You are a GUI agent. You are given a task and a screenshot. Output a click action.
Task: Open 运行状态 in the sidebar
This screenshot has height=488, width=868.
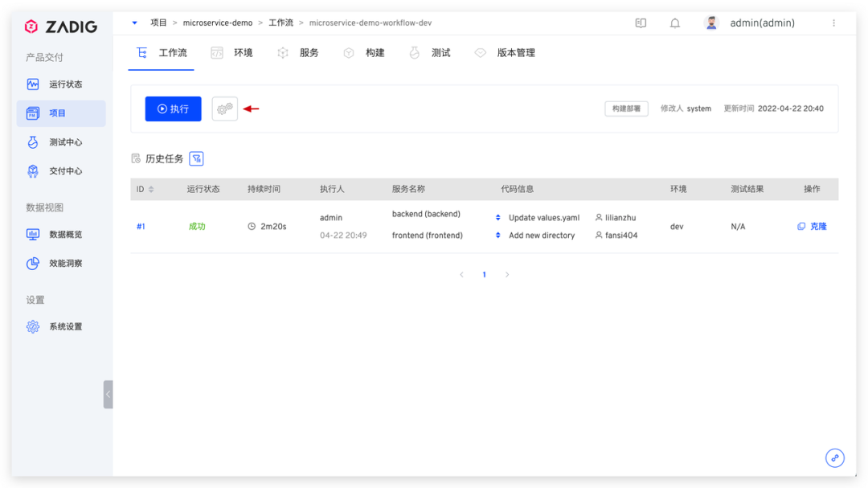(61, 84)
